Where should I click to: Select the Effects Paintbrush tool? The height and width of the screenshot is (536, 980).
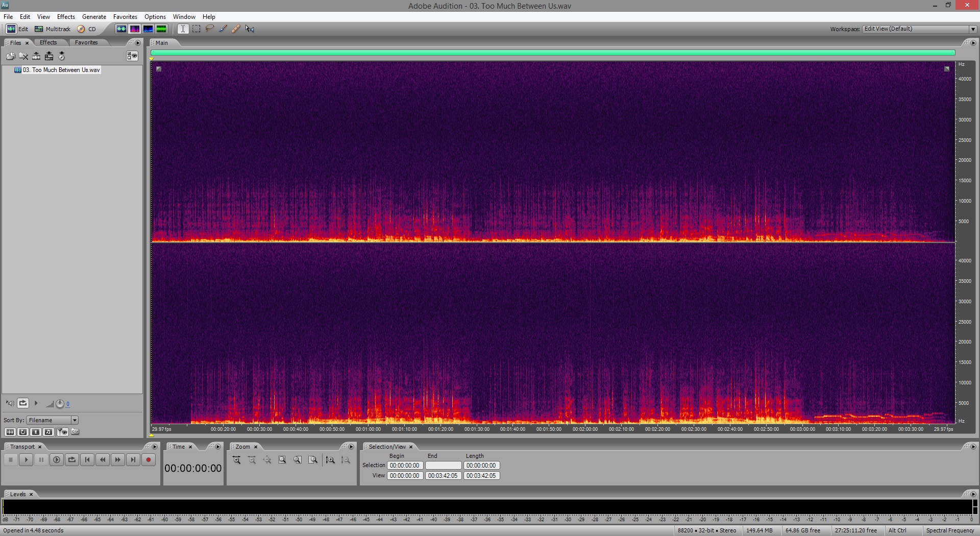click(x=223, y=29)
